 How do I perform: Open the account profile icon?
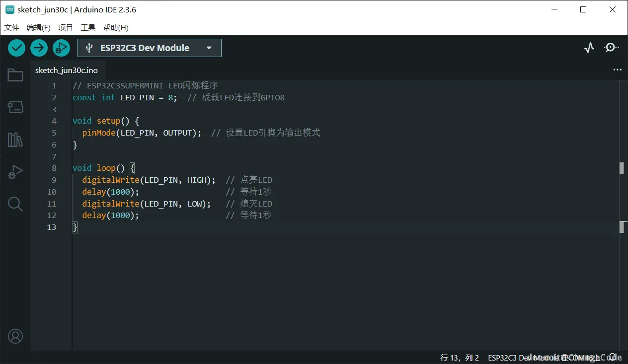(15, 336)
